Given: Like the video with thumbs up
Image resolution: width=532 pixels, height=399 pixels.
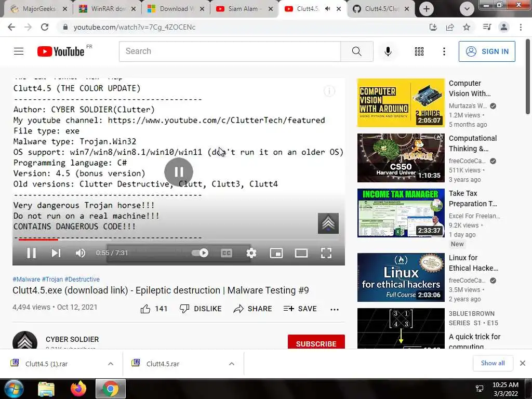Looking at the screenshot, I should 154,309.
